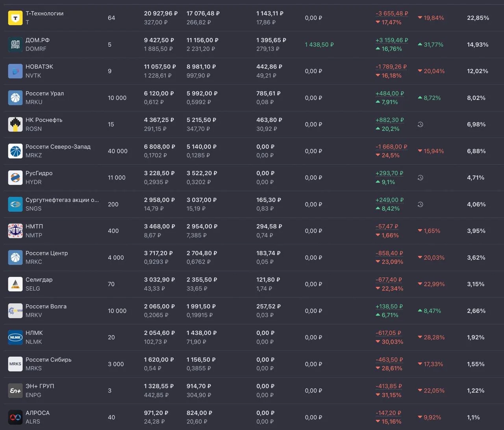Open the ДОМ.РФ stock name
Viewport: 504px width, 430px height.
37,40
